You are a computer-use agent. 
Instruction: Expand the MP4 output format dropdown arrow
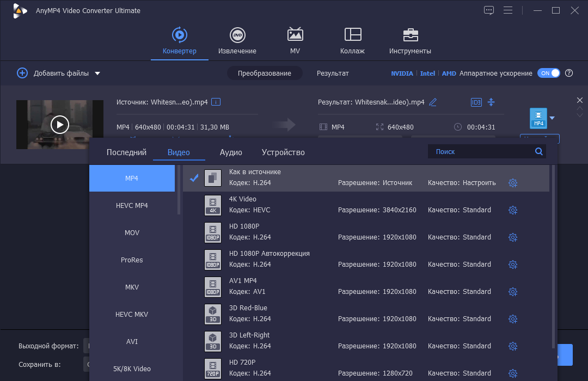(552, 118)
